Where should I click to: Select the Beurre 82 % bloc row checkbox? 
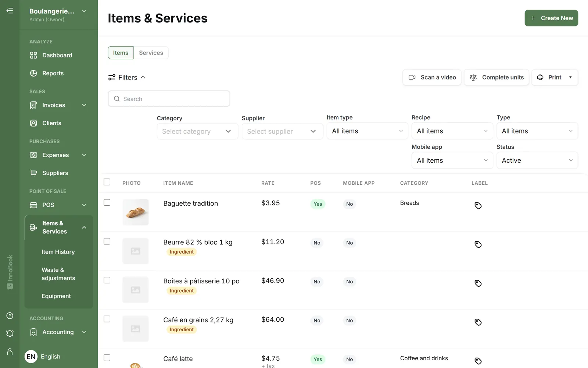click(x=107, y=241)
